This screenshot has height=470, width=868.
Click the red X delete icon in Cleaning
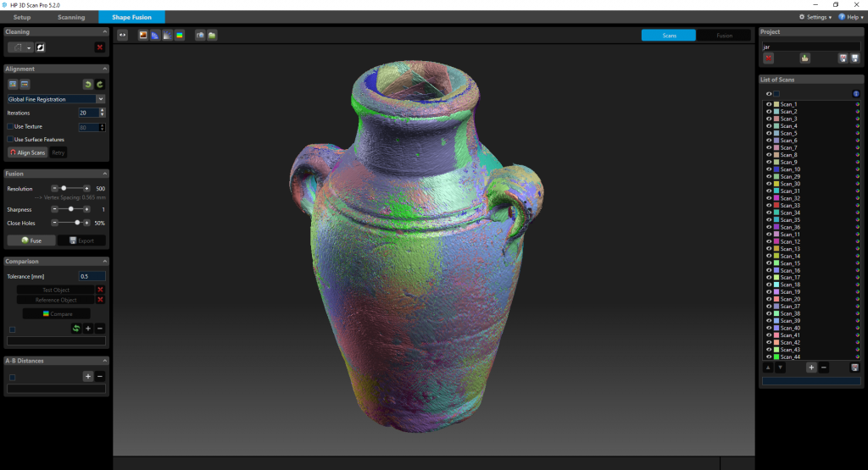pyautogui.click(x=99, y=47)
